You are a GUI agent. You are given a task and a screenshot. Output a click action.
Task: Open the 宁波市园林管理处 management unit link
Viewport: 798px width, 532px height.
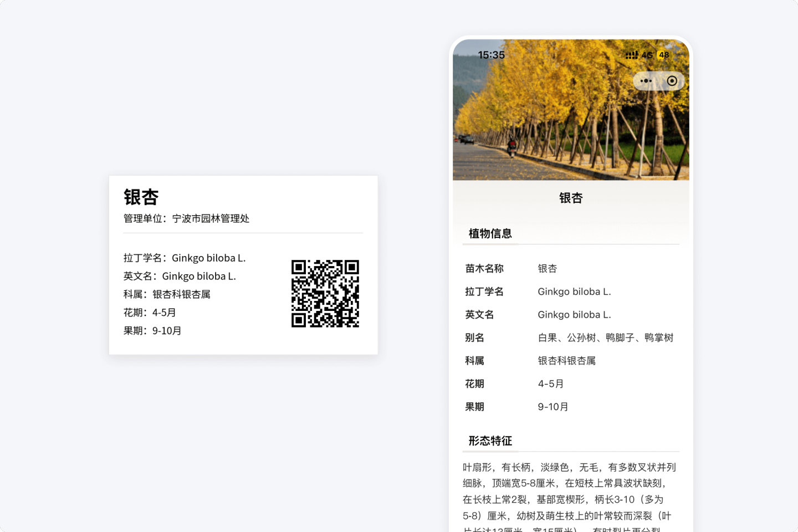pyautogui.click(x=211, y=218)
